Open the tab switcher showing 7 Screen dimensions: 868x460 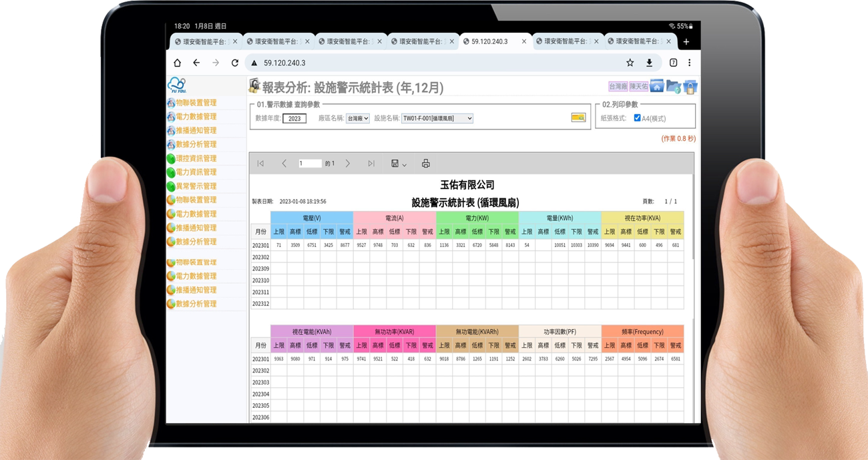(x=673, y=63)
